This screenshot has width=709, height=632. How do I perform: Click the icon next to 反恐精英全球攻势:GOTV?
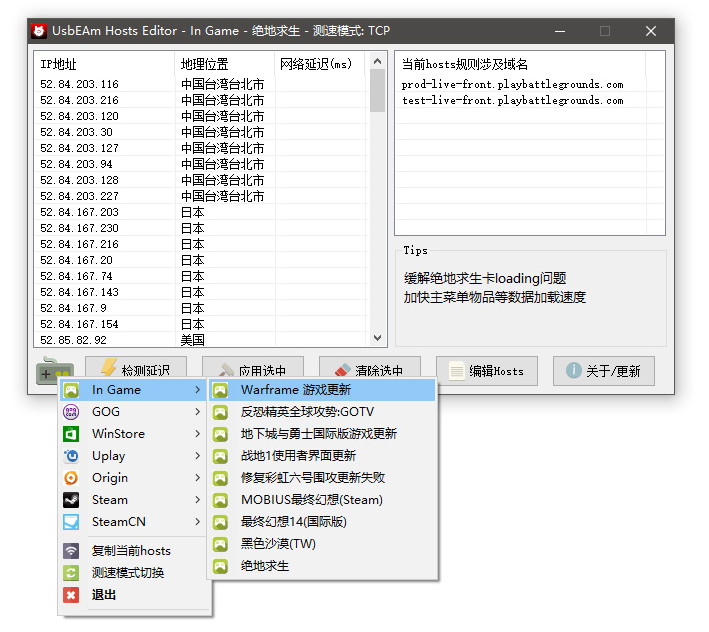point(220,412)
